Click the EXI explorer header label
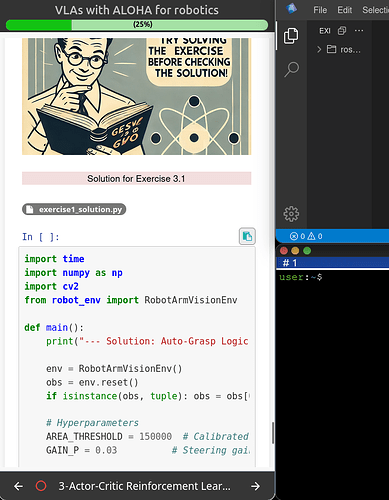 click(x=325, y=31)
